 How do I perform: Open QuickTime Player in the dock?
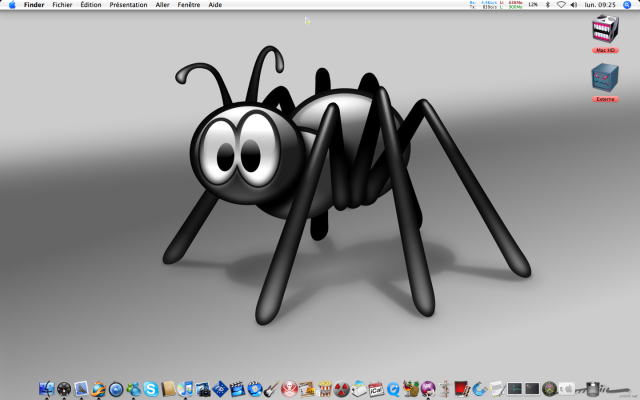click(x=394, y=388)
